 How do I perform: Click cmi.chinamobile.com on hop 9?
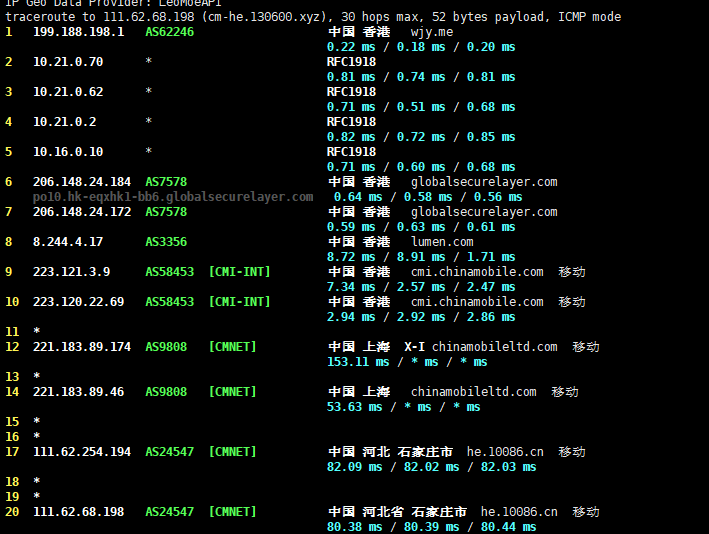tap(477, 272)
